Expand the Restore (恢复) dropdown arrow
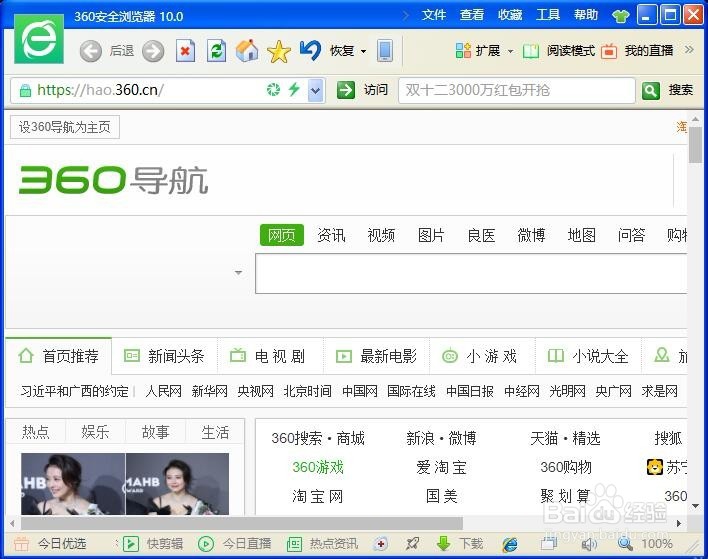The height and width of the screenshot is (559, 708). (363, 51)
